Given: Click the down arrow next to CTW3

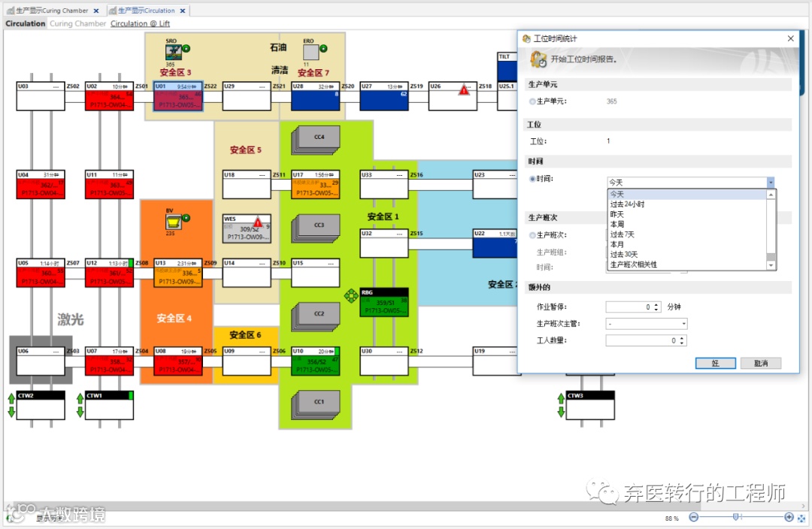Looking at the screenshot, I should coord(561,412).
